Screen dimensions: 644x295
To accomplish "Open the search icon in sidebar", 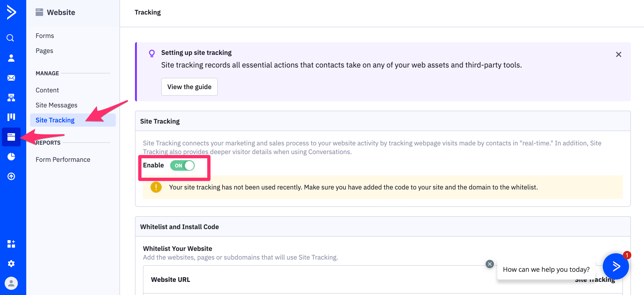I will click(11, 38).
